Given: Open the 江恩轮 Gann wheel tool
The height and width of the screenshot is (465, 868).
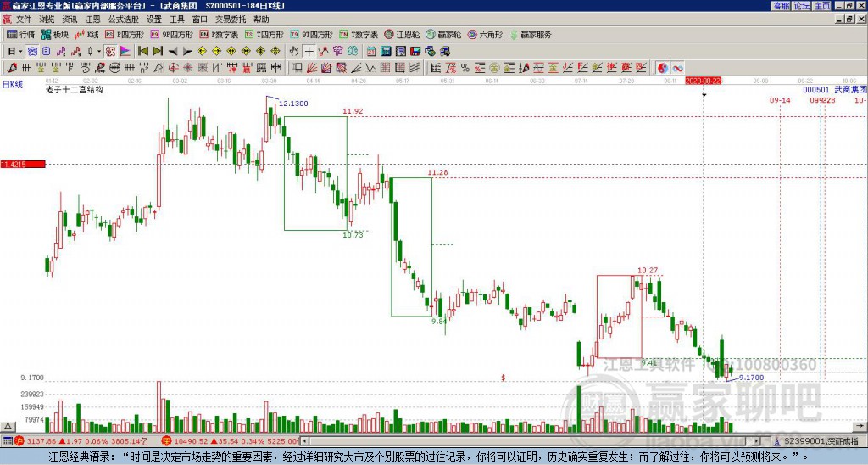Looking at the screenshot, I should coord(403,34).
